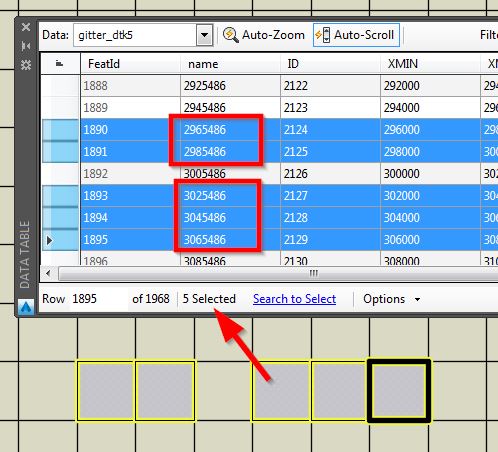This screenshot has width=498, height=452.
Task: Click row selector of FeatId 1891
Action: pos(60,152)
